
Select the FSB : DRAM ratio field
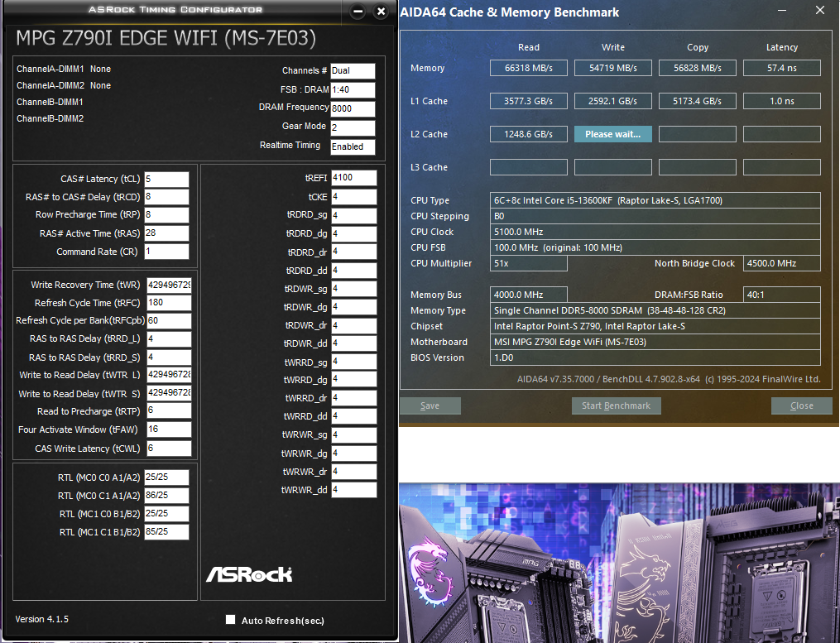pos(353,90)
